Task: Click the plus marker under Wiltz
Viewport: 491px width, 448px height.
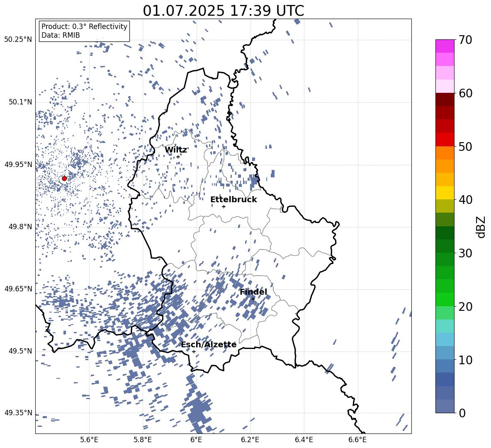Action: pyautogui.click(x=178, y=157)
